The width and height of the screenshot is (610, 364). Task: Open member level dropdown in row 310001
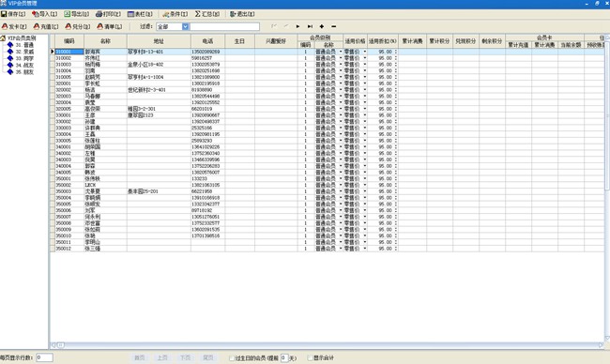point(341,52)
